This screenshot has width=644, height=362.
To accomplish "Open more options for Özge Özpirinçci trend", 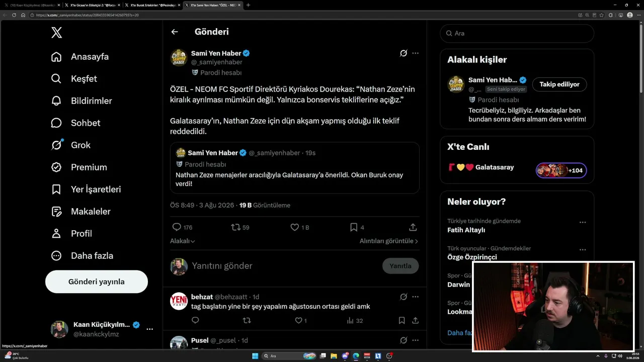I will coord(583,249).
